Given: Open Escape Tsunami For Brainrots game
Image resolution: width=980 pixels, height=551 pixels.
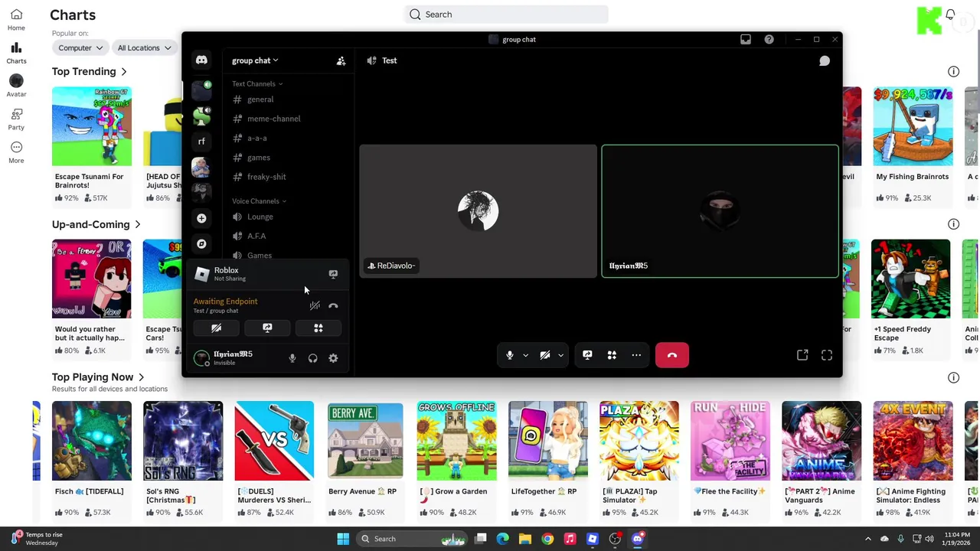Looking at the screenshot, I should click(92, 145).
